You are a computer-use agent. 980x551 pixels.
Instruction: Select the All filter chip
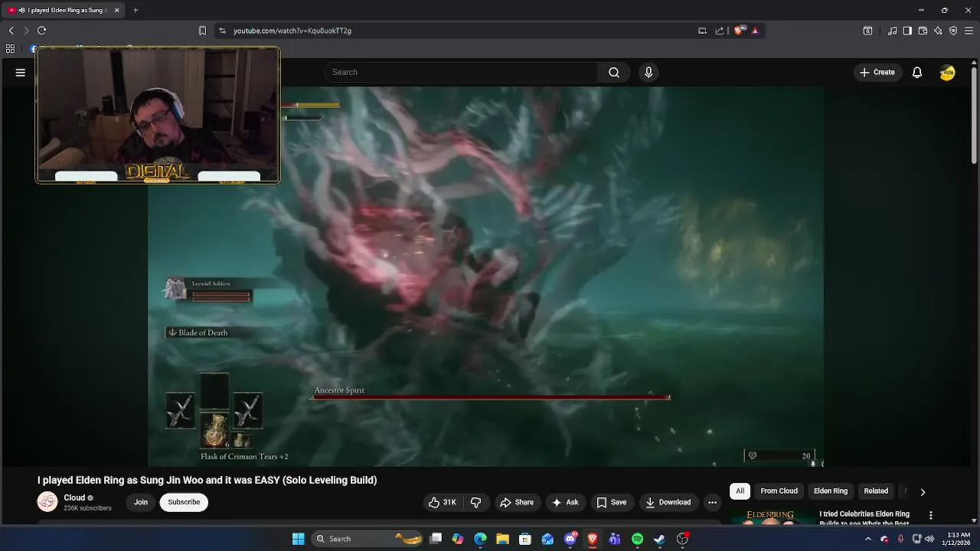[740, 491]
